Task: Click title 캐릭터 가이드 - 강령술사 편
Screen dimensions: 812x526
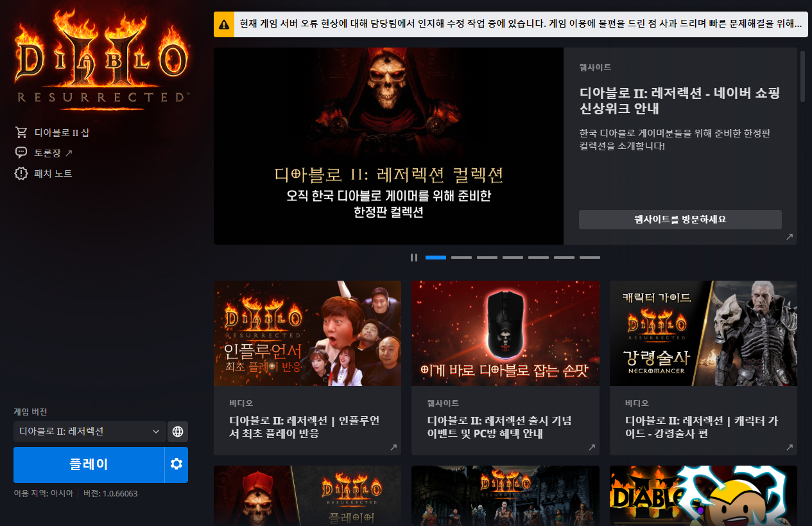Action: click(702, 427)
